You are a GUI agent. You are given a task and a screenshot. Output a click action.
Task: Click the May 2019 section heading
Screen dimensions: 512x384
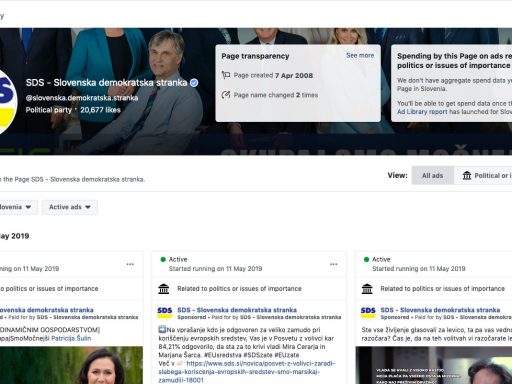(x=14, y=236)
